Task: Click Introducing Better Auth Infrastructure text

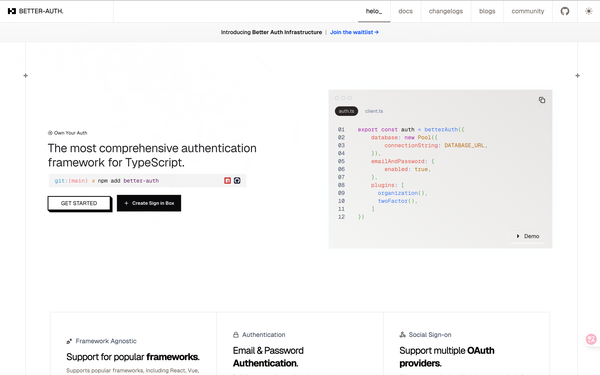Action: [x=271, y=32]
